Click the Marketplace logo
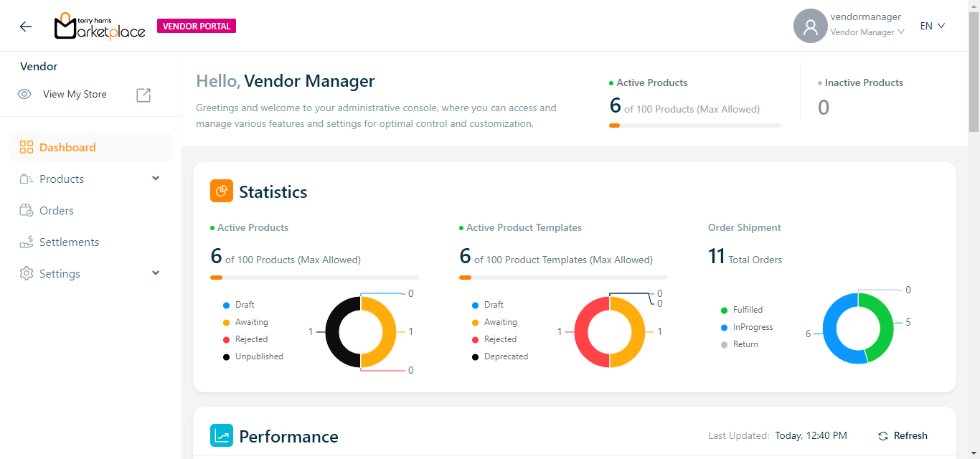 pos(100,27)
